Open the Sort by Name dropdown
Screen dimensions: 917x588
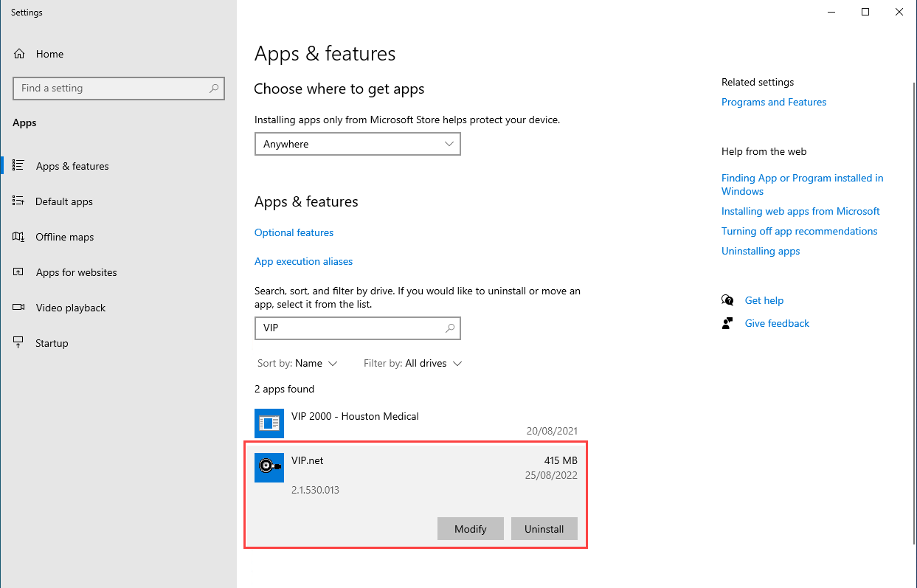(297, 363)
